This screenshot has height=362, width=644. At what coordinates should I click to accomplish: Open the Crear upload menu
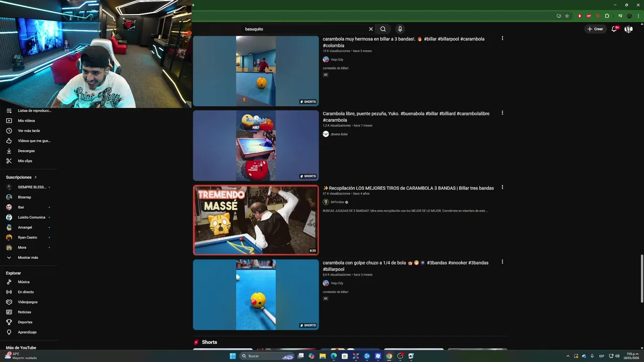pos(595,29)
